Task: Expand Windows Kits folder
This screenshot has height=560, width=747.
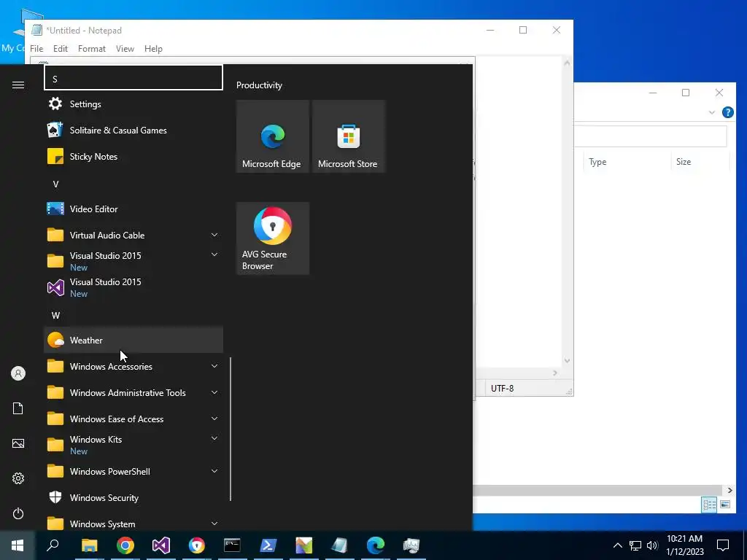Action: [214, 438]
